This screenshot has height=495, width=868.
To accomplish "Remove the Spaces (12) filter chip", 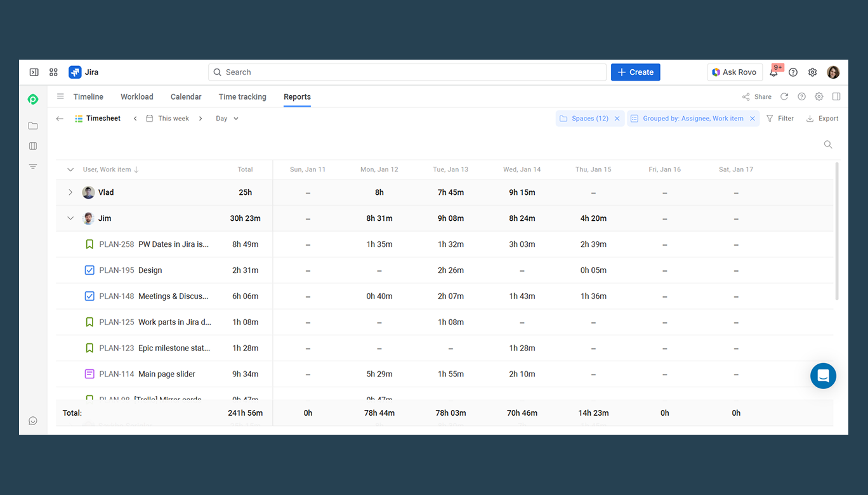I will pyautogui.click(x=617, y=119).
